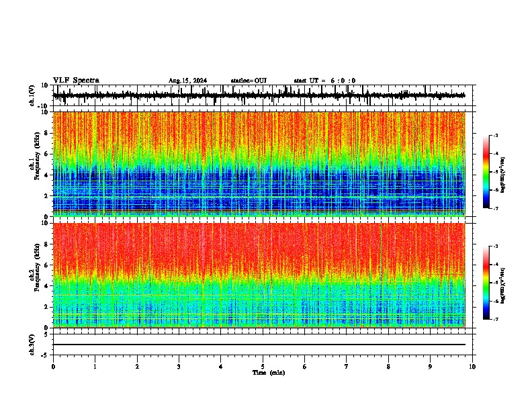Screen dimensions: 532x411
Task: Click time axis tick label "5"
Action: 263,367
